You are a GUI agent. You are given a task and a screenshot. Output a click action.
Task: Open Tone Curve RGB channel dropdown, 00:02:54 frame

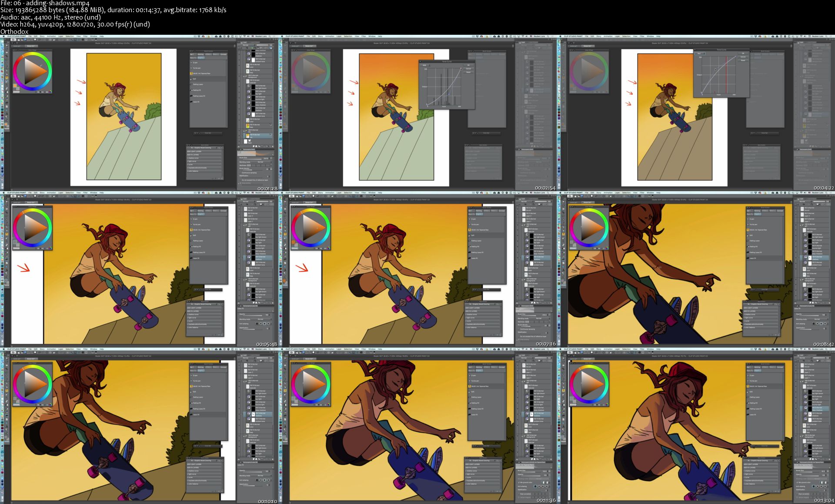click(x=426, y=65)
